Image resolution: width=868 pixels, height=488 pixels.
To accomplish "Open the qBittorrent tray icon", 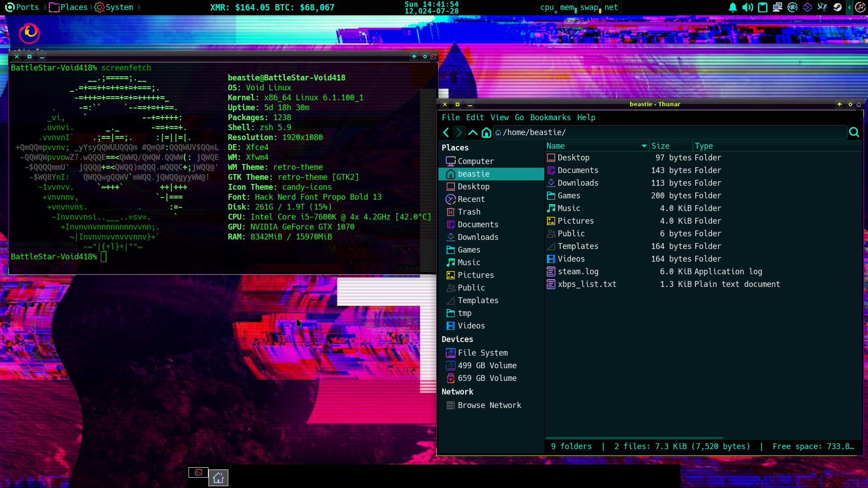I will [x=793, y=7].
